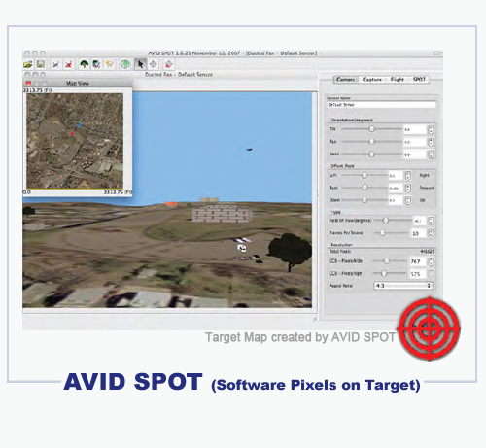Open the Aspect Ratio 4:3 dropdown

403,286
